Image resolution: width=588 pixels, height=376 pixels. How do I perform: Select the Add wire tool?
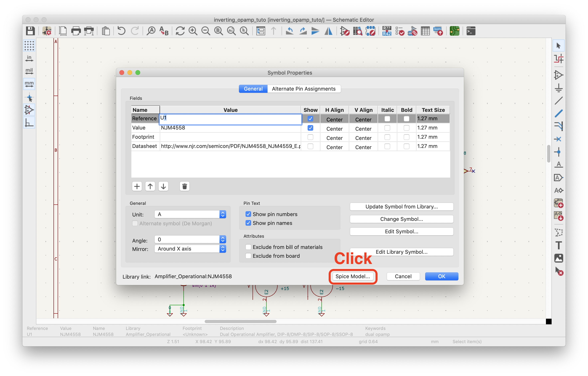coord(558,100)
